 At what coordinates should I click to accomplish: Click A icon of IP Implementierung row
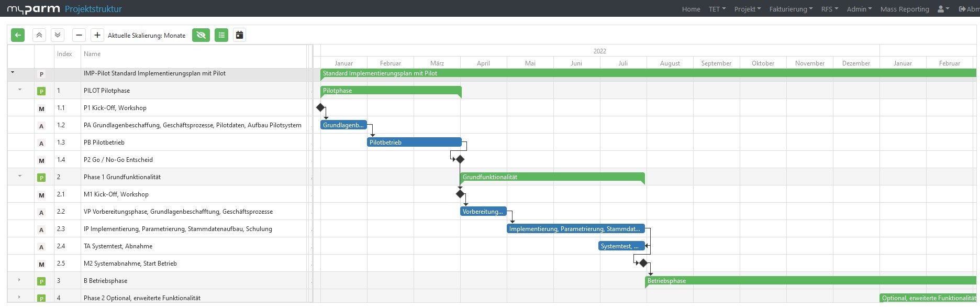pos(41,229)
